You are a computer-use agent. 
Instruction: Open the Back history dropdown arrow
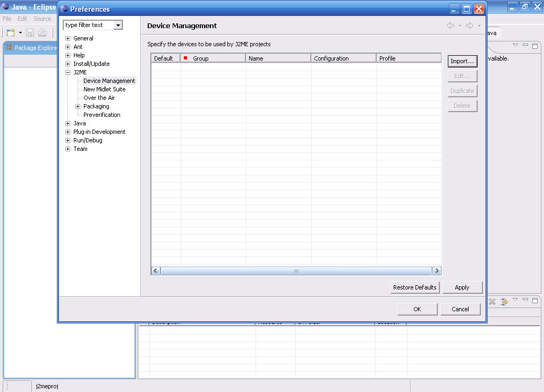pyautogui.click(x=460, y=25)
